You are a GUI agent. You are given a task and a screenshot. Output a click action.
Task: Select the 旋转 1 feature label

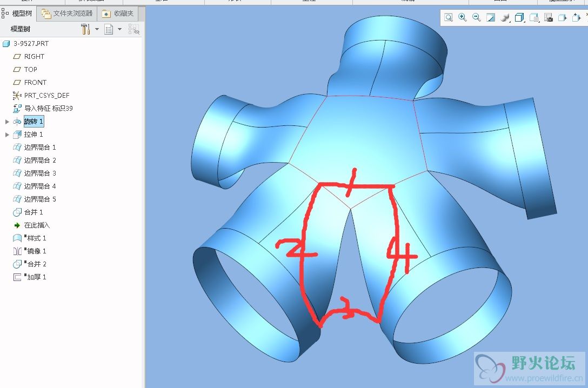(34, 122)
